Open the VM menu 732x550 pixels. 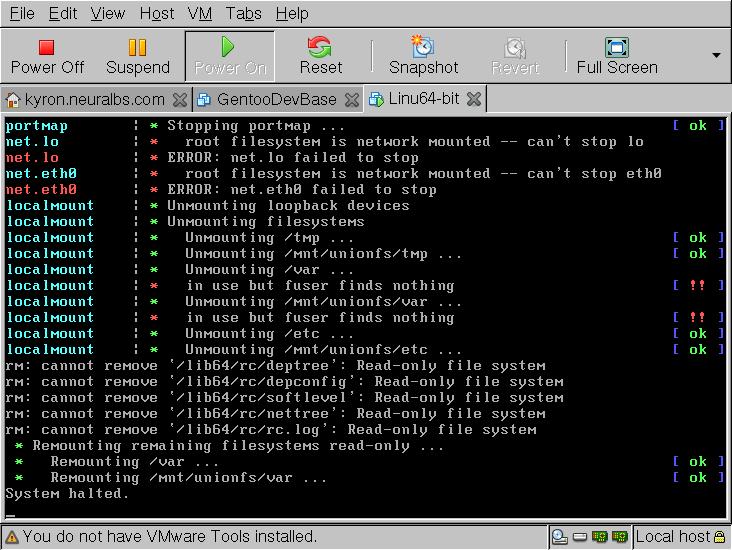point(199,13)
